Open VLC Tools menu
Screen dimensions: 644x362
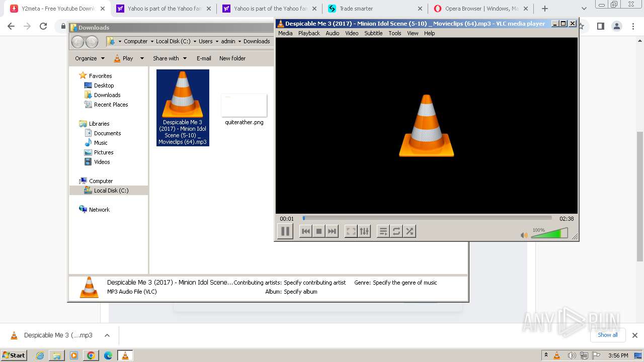395,33
